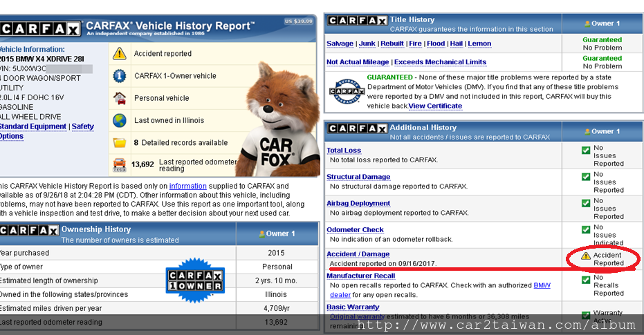Click the yellow folder detailed records icon
This screenshot has width=644, height=335.
(120, 143)
